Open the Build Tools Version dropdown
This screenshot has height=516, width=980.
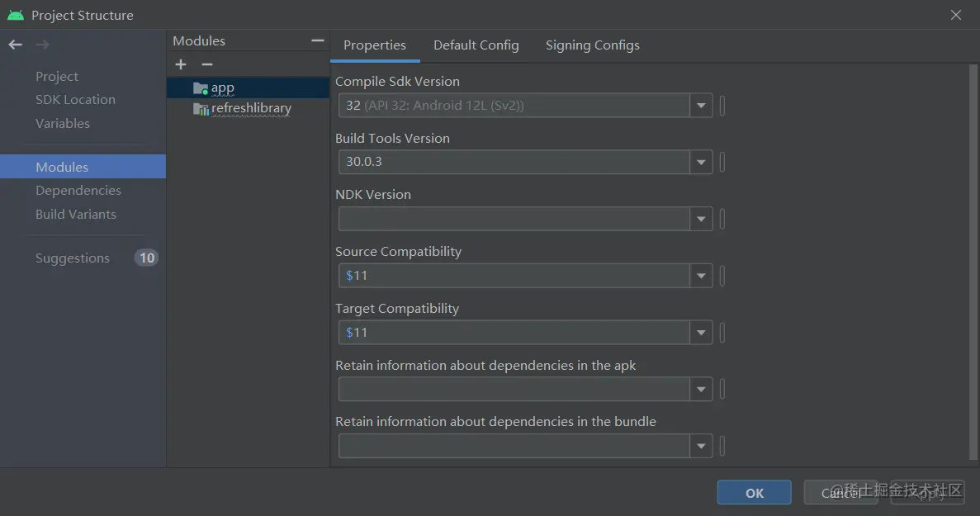pyautogui.click(x=701, y=162)
